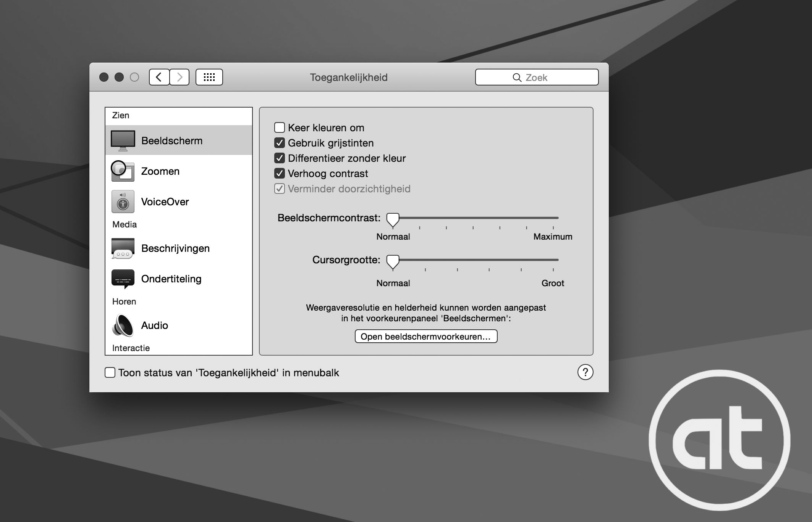Select the Beschrijvingen speech bubble icon
This screenshot has width=812, height=522.
[123, 248]
